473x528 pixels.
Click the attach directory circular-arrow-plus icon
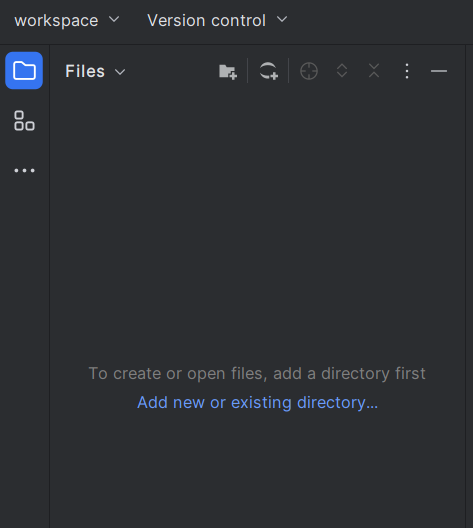[269, 71]
